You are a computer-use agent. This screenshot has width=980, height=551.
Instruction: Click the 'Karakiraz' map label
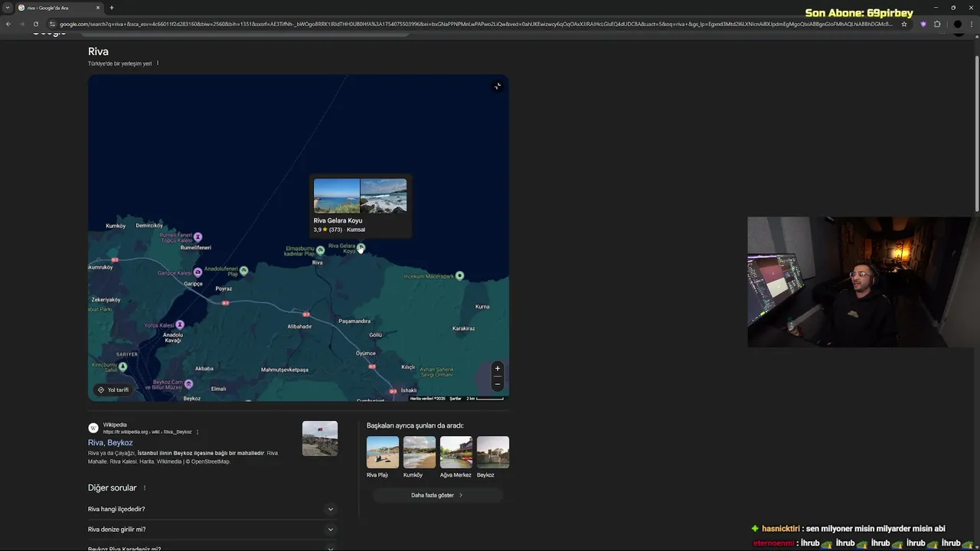pyautogui.click(x=463, y=328)
